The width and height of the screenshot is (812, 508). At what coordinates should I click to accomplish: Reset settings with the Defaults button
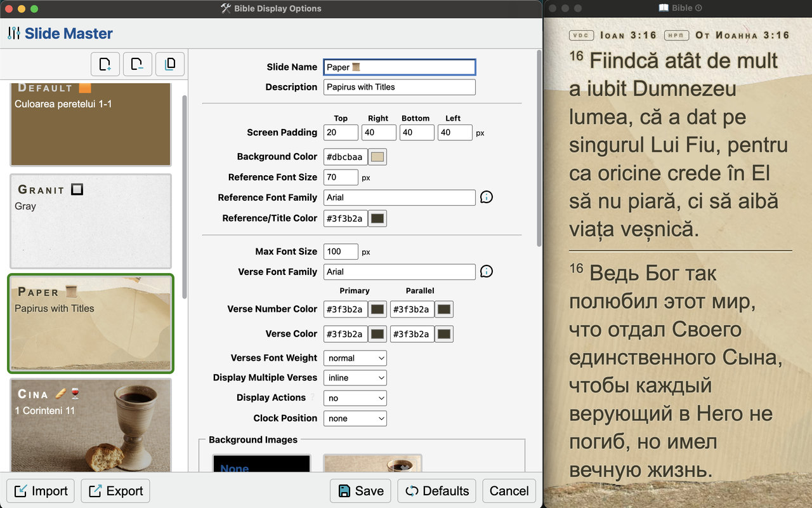pos(436,491)
